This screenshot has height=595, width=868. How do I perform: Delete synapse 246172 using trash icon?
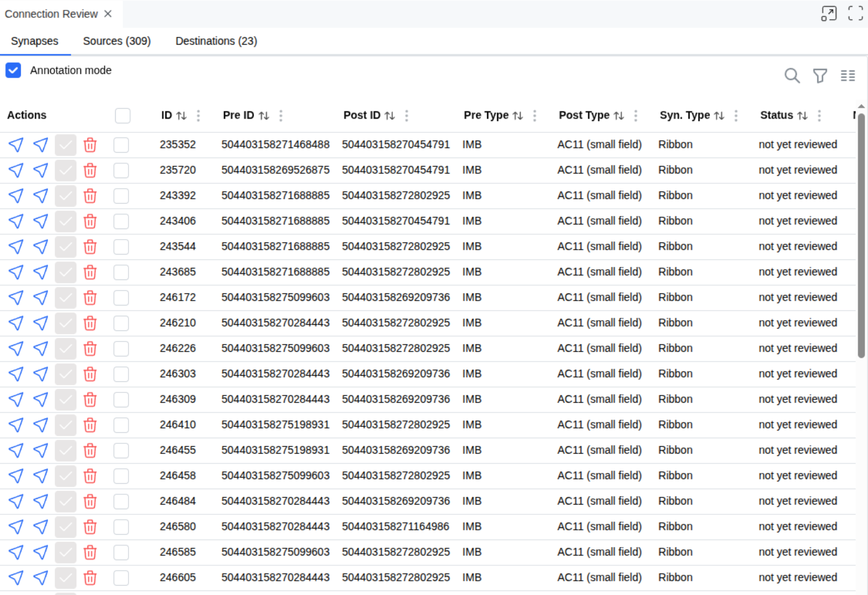[x=90, y=297]
